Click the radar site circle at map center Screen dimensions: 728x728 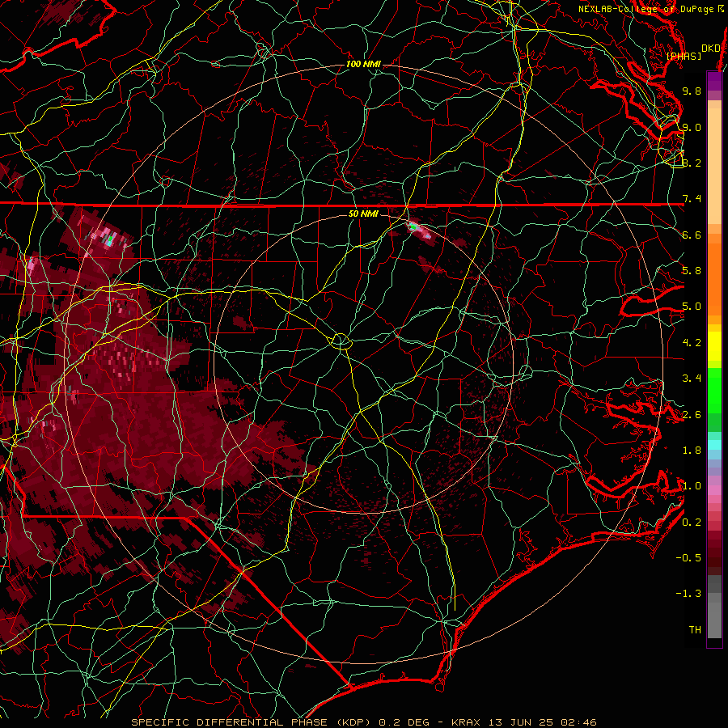coord(341,341)
